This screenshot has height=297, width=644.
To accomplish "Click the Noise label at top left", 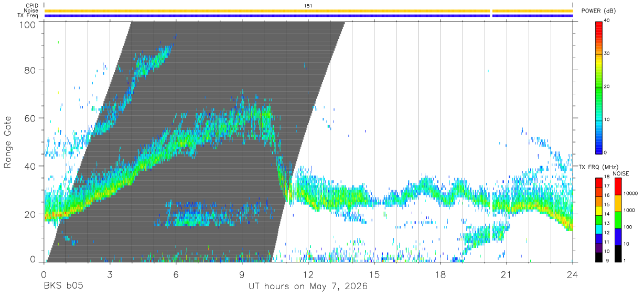I will coord(30,10).
